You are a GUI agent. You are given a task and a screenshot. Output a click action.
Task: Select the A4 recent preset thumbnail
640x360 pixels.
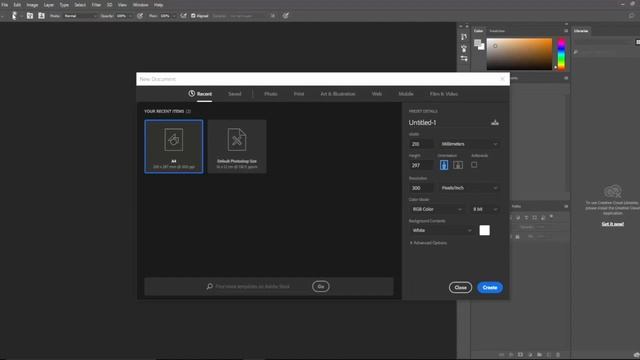[x=173, y=147]
